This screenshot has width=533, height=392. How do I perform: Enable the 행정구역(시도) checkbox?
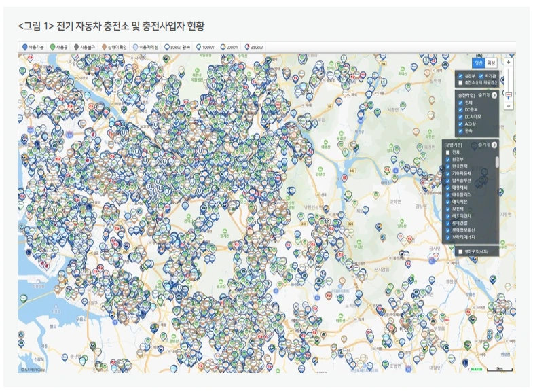460,252
